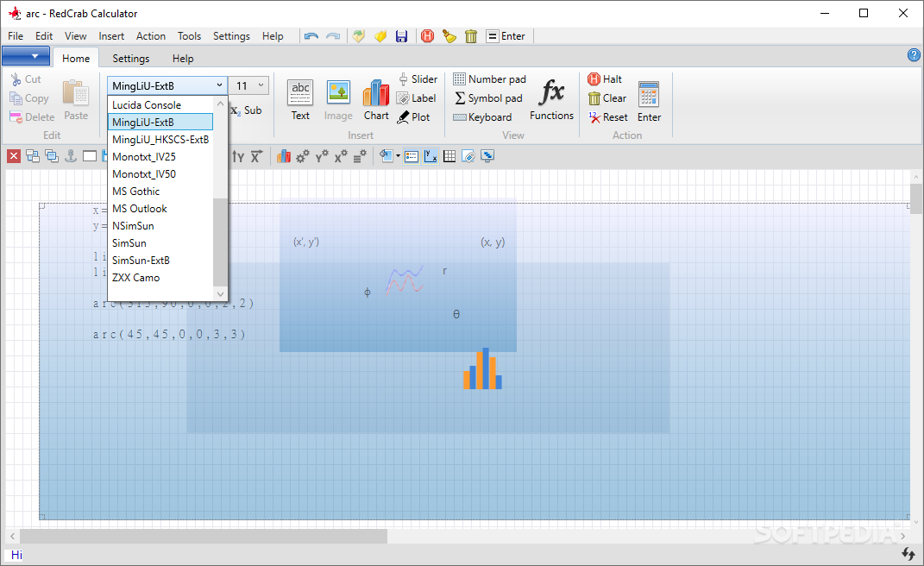Image resolution: width=924 pixels, height=566 pixels.
Task: Show the Keyboard view
Action: click(482, 117)
